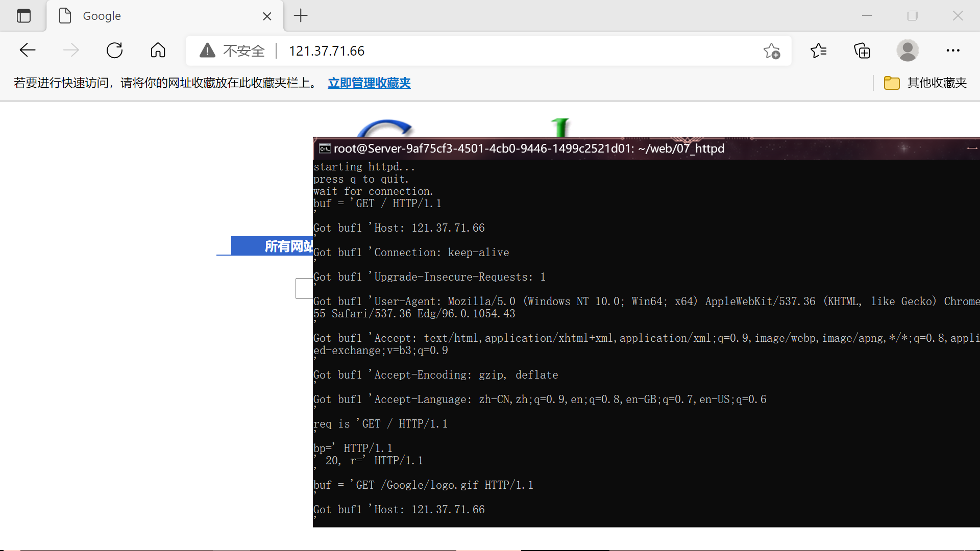Close the Google tab
Image resolution: width=980 pixels, height=551 pixels.
tap(267, 16)
